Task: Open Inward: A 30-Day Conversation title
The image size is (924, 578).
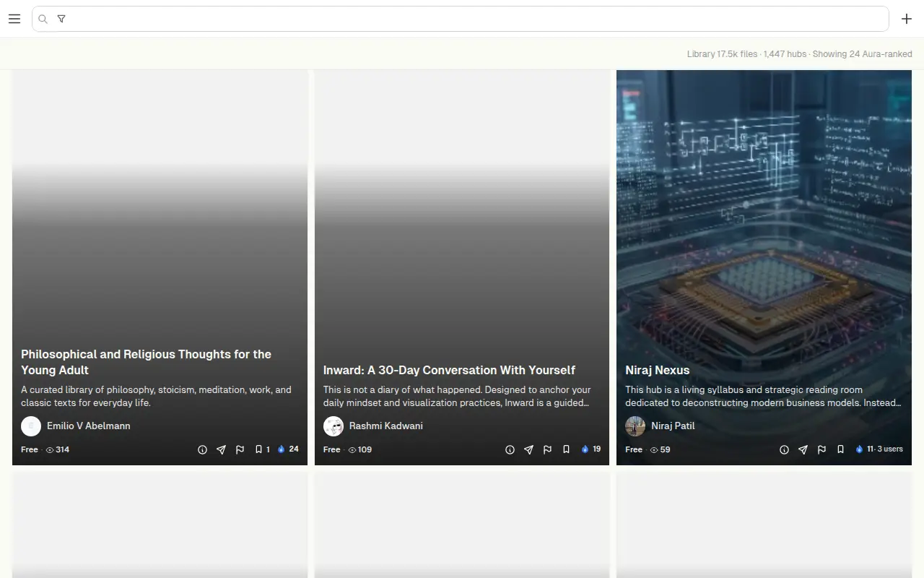Action: click(449, 370)
